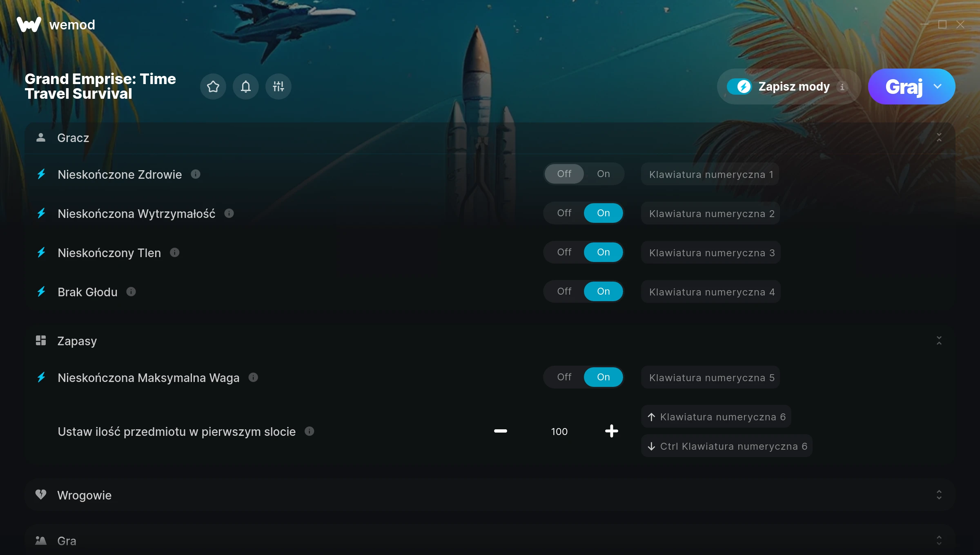Screen dimensions: 980x555
Task: Show info for Nieskończone Zdrowie
Action: [x=196, y=174]
